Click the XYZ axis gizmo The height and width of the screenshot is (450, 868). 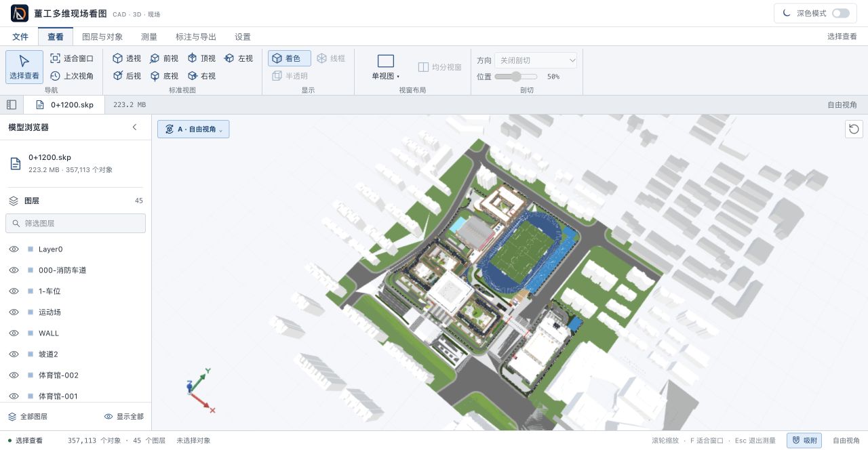(x=200, y=392)
